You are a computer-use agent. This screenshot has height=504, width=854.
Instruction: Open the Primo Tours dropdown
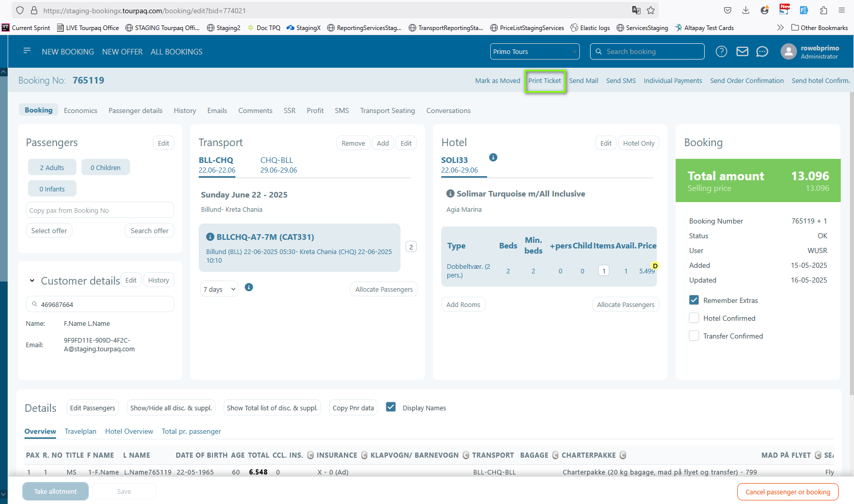click(535, 51)
